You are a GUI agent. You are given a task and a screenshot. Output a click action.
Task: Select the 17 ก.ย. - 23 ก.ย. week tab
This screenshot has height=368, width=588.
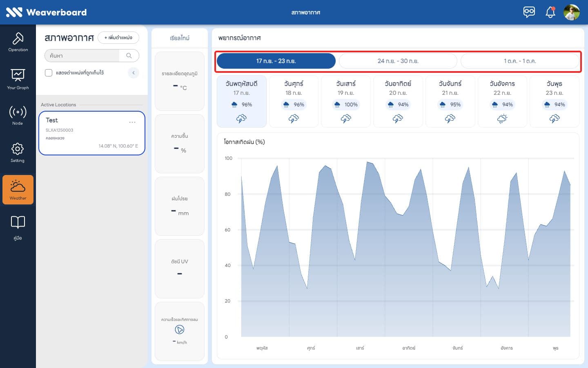coord(276,61)
